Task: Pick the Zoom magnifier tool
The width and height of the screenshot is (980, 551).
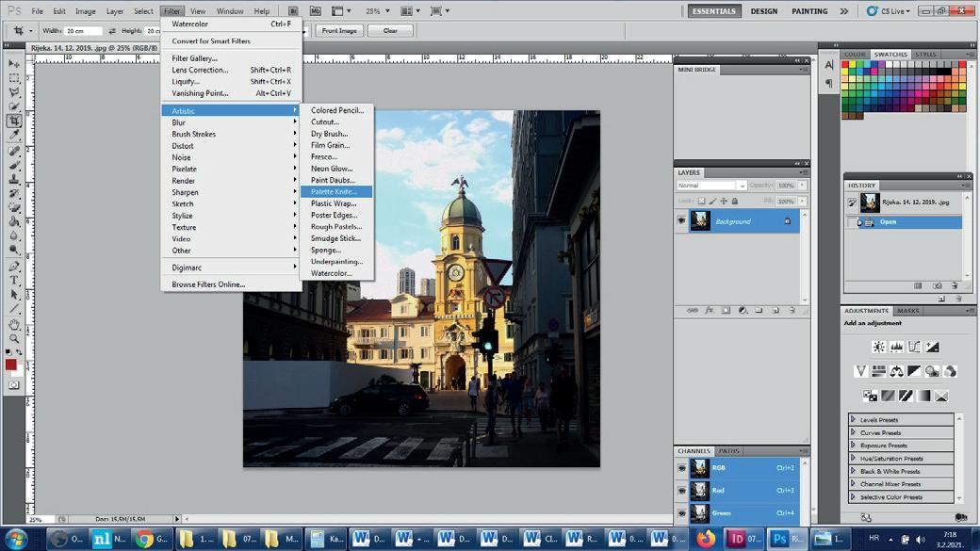Action: tap(14, 338)
